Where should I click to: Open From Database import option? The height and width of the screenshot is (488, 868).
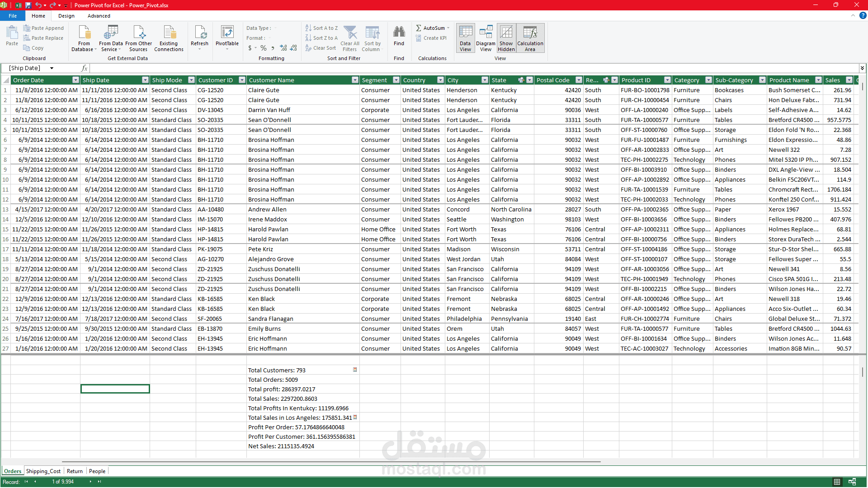(x=84, y=33)
